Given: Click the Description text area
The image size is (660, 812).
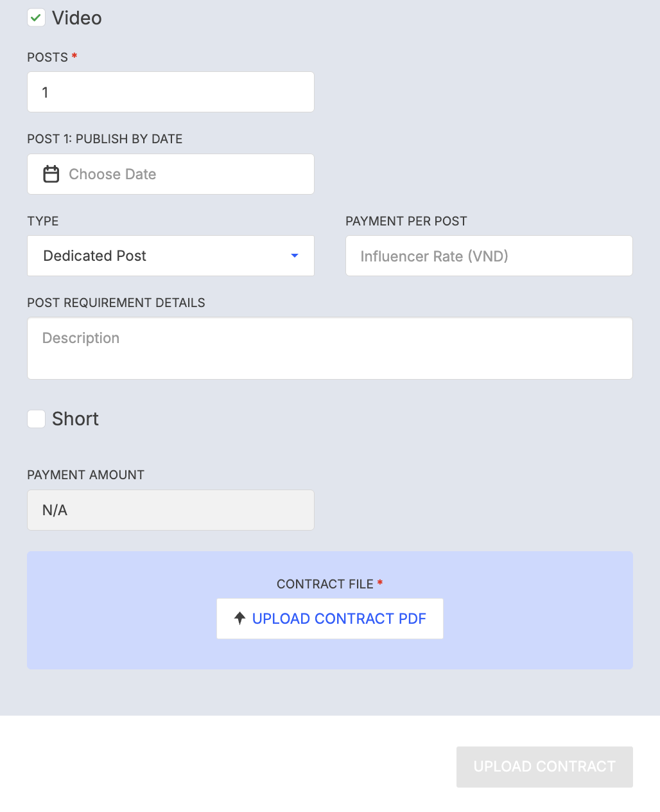Looking at the screenshot, I should pyautogui.click(x=330, y=348).
